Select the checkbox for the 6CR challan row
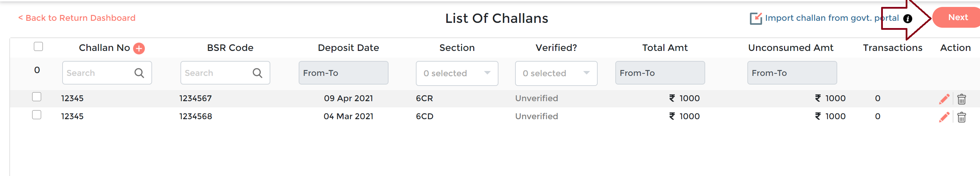The height and width of the screenshot is (176, 980). coord(37,97)
